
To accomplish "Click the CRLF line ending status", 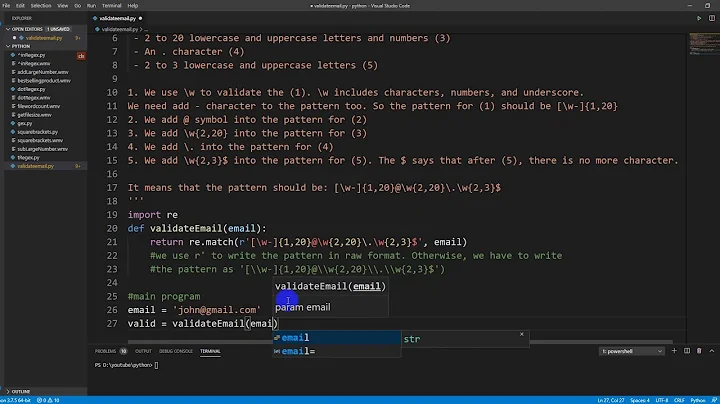I will pyautogui.click(x=679, y=400).
